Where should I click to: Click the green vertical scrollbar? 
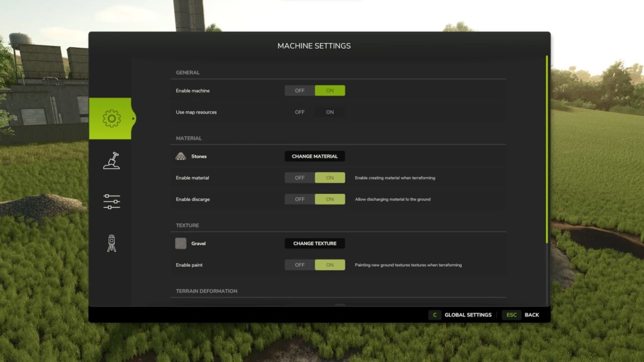(x=547, y=151)
